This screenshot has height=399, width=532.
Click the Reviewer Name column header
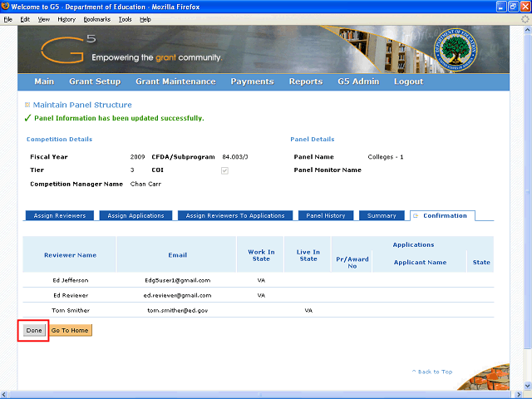point(70,254)
